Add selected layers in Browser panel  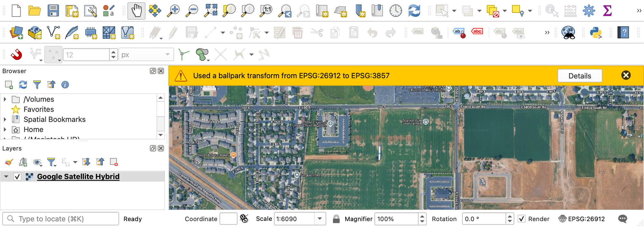coord(9,85)
